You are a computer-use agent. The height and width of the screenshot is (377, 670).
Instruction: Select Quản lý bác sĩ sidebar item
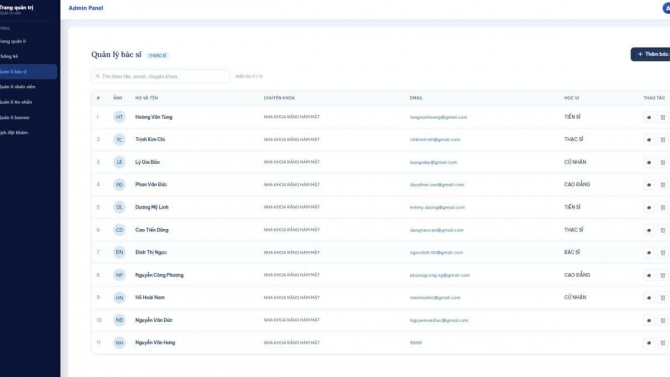[x=27, y=71]
